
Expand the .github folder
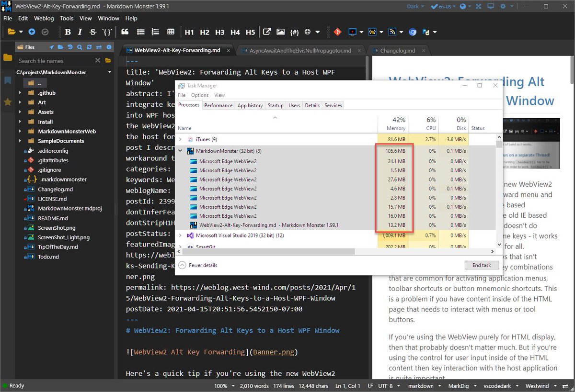tap(20, 93)
